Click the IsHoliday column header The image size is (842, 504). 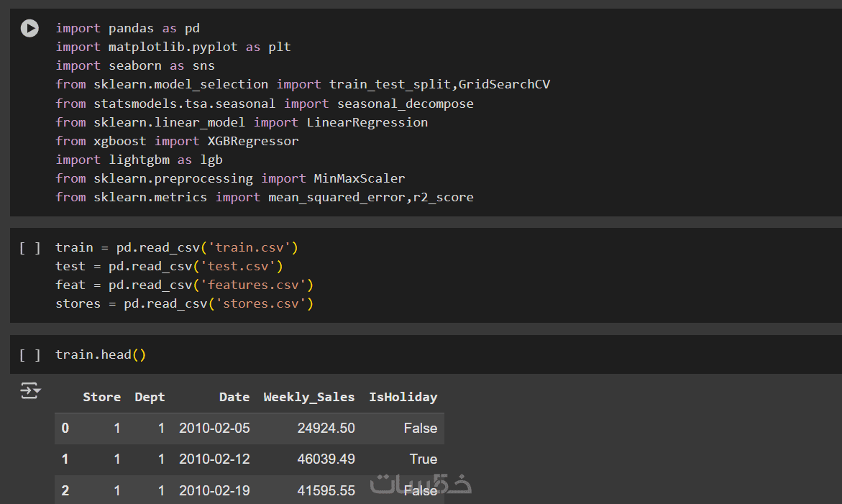(403, 397)
